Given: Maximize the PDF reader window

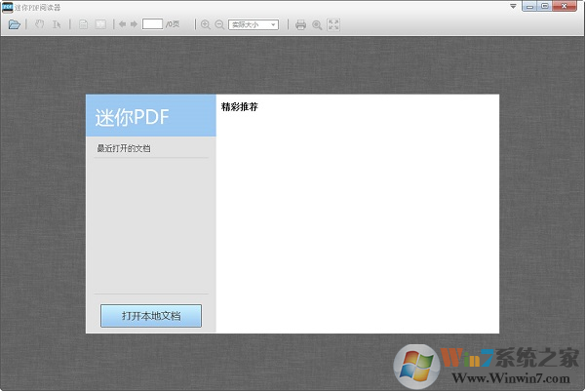Looking at the screenshot, I should (545, 7).
